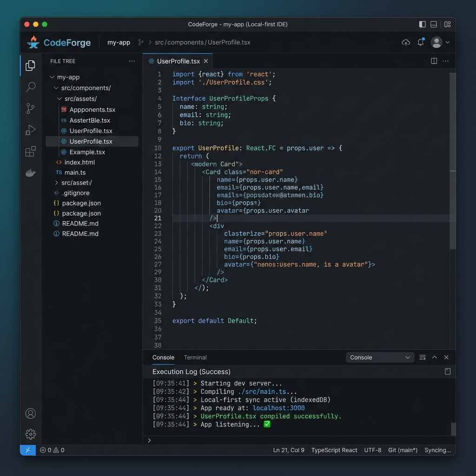476x476 pixels.
Task: Click Ln 21, Col 9 in status bar
Action: point(289,450)
